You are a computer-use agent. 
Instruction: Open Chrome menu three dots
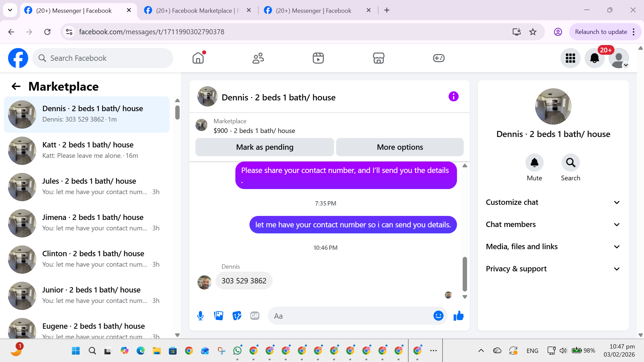coord(634,32)
